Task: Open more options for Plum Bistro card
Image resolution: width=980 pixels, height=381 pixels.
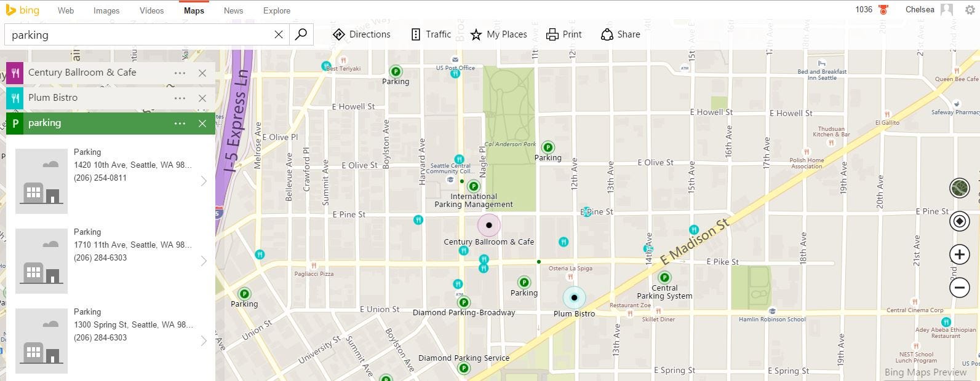Action: tap(180, 98)
